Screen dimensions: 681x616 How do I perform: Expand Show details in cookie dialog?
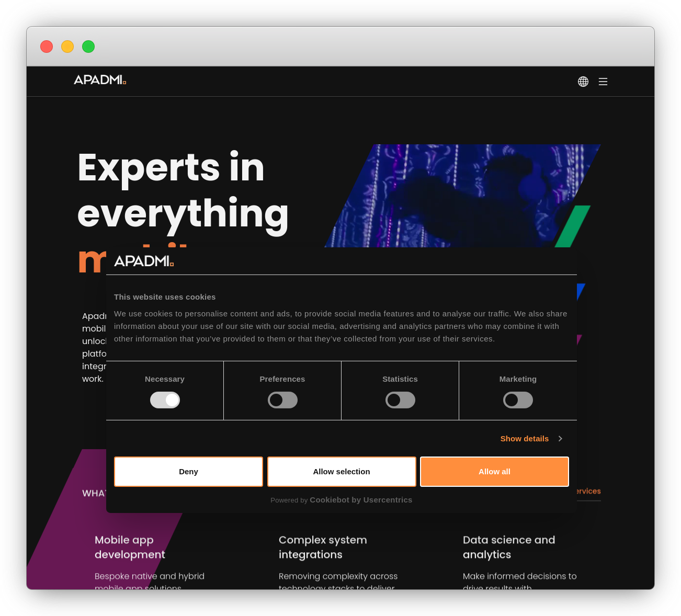pyautogui.click(x=531, y=439)
